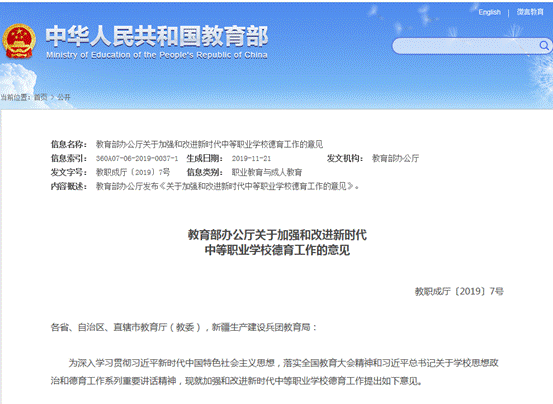The width and height of the screenshot is (553, 404).
Task: Click the 信息名称 document title value
Action: pos(209,144)
